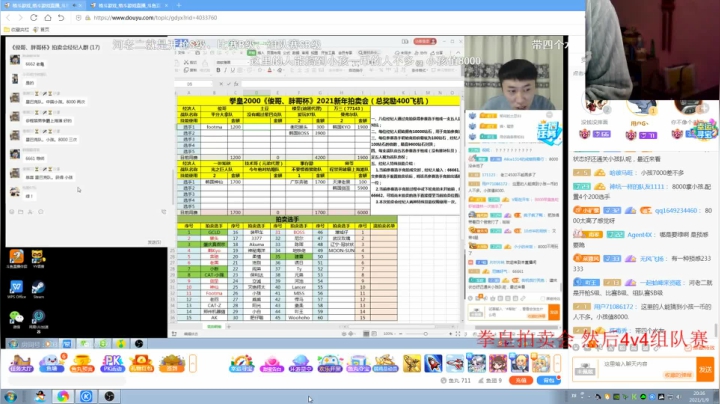
Task: Open the blue 背包 backpack button
Action: click(548, 380)
